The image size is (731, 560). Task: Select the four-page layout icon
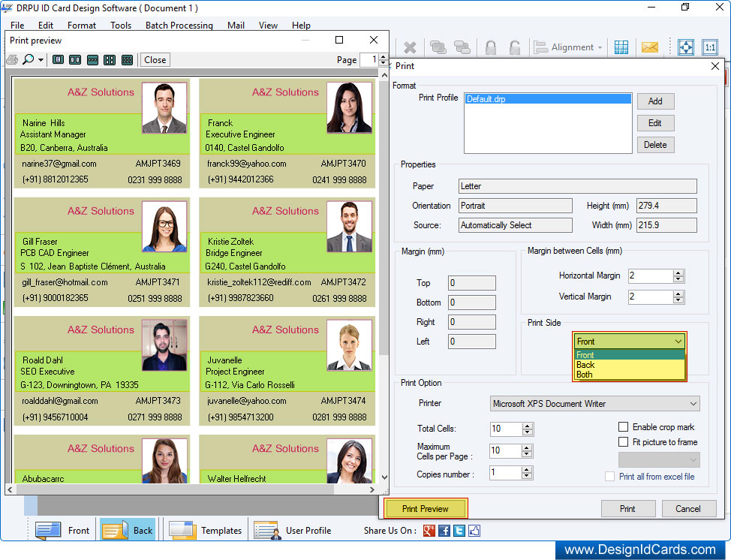[x=110, y=60]
